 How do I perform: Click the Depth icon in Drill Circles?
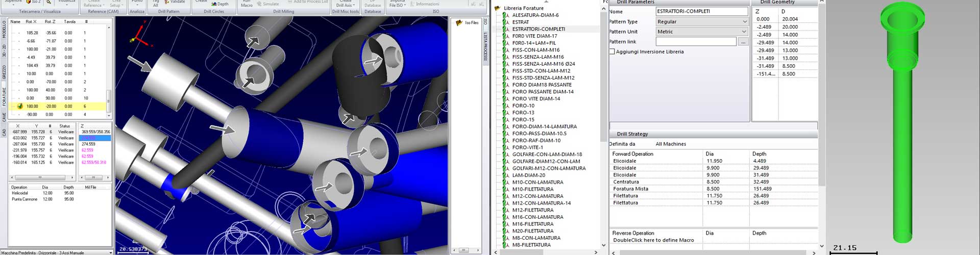[x=213, y=4]
